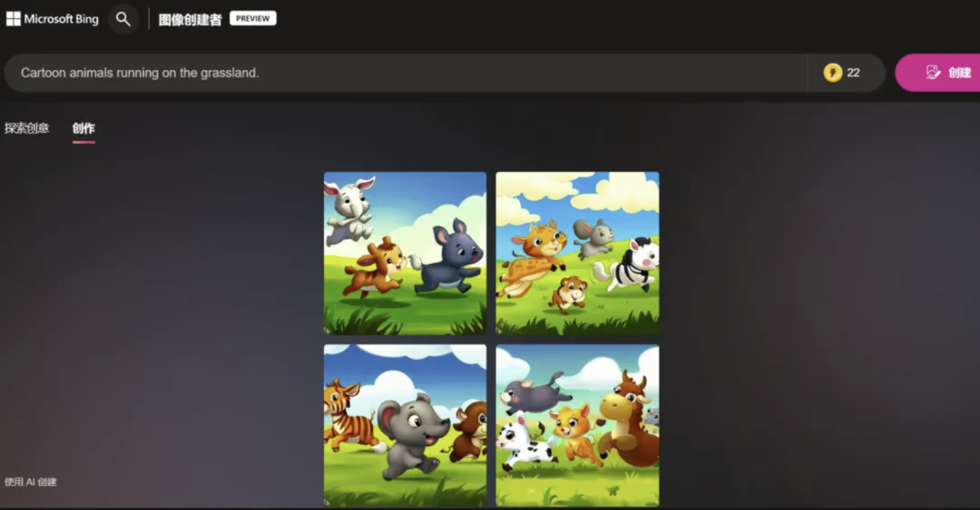Click the boost count 22
Screen dimensions: 980x510
point(853,72)
